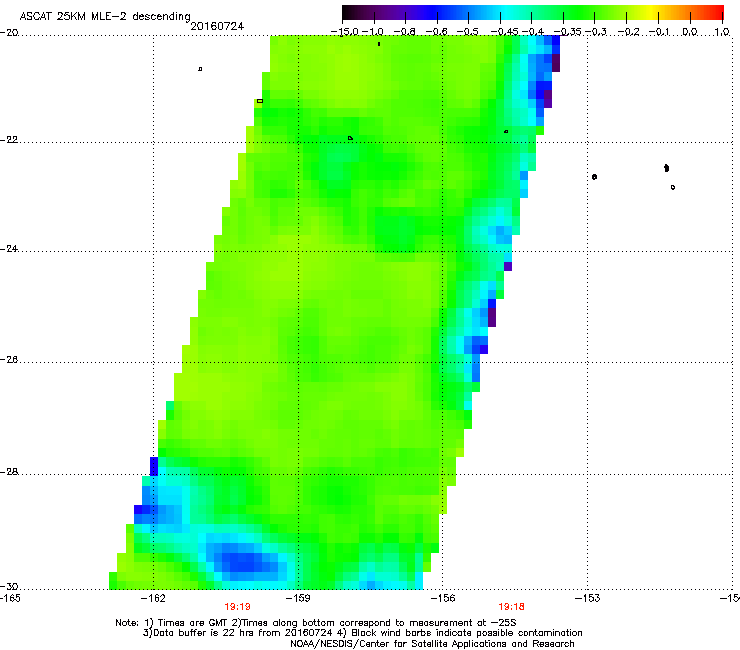The height and width of the screenshot is (650, 740).
Task: Click the -15.0 color scale label
Action: pyautogui.click(x=345, y=32)
